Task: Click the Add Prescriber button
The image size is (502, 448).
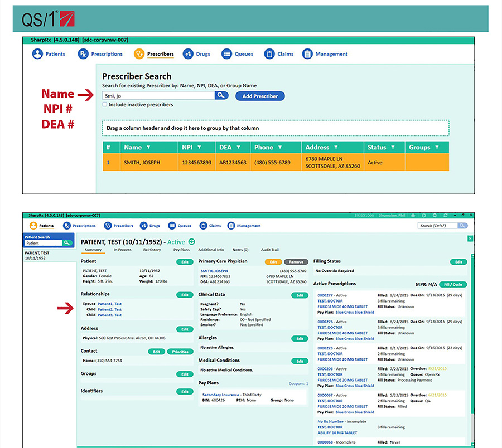Action: pyautogui.click(x=260, y=96)
